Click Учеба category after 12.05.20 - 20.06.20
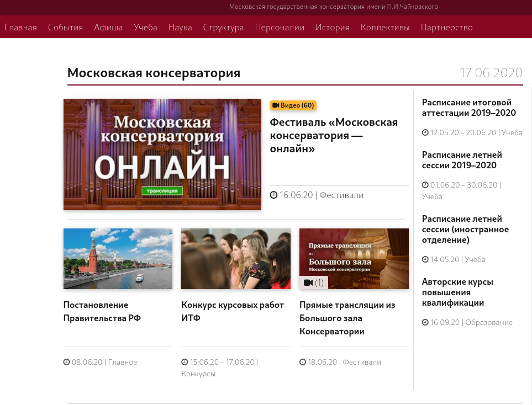The image size is (532, 405). click(512, 132)
